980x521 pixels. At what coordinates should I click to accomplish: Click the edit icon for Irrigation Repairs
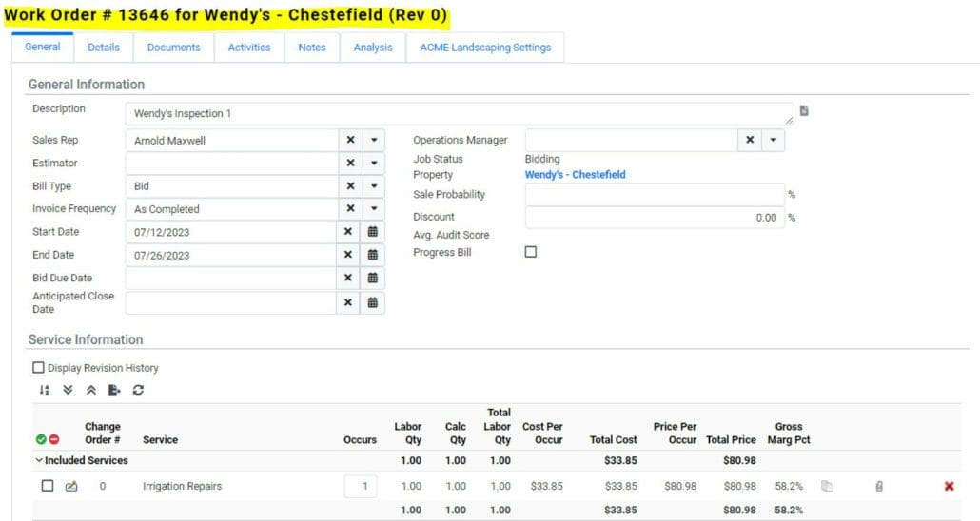71,487
